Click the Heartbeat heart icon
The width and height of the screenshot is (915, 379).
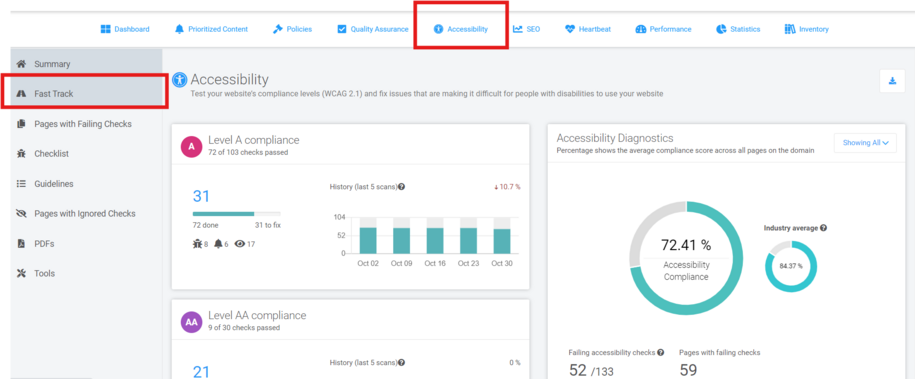570,29
